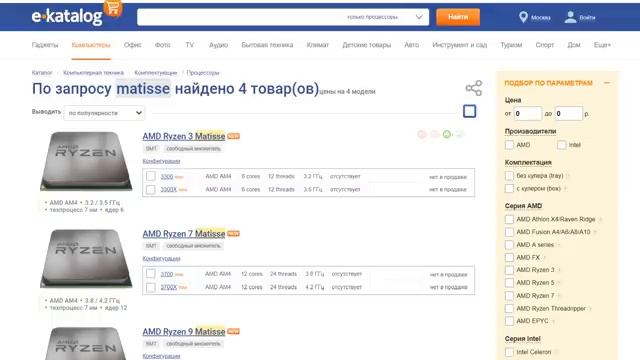The width and height of the screenshot is (640, 360).
Task: Open the Авто category tab
Action: pos(411,45)
